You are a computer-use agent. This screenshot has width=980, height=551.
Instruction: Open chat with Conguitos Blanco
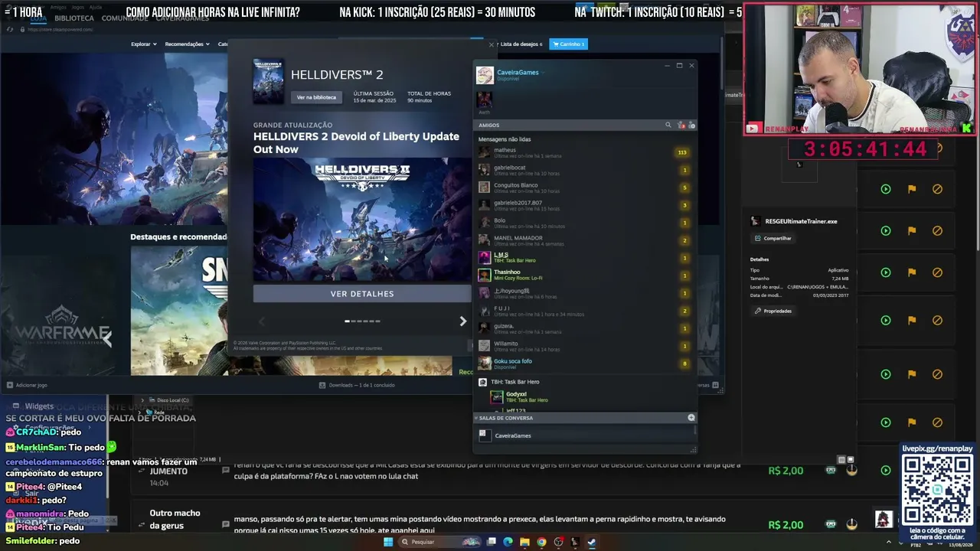[x=586, y=187]
